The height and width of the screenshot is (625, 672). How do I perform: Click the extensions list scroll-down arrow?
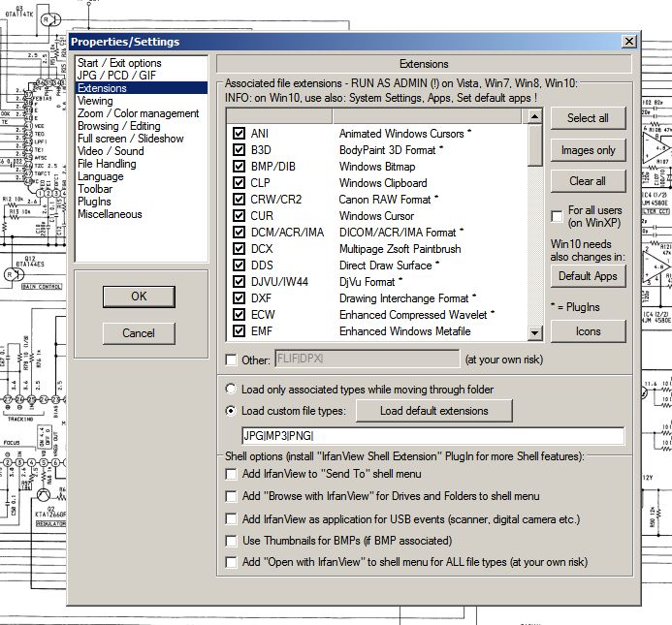[534, 332]
